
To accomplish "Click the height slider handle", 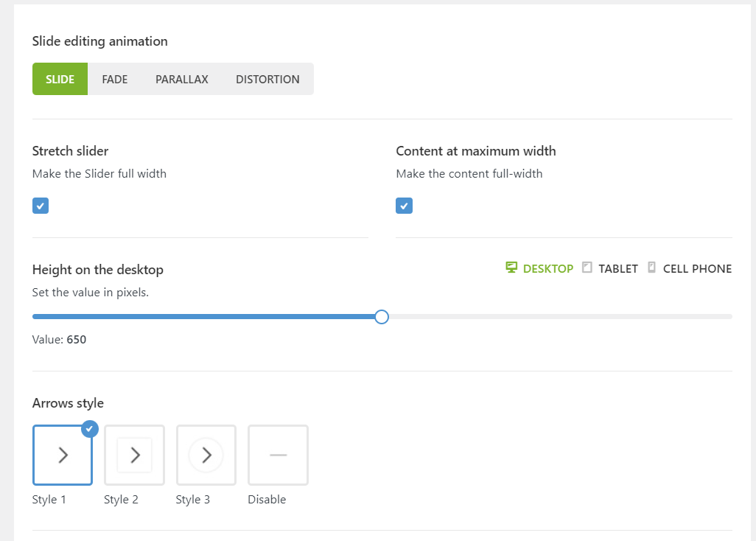I will (381, 317).
